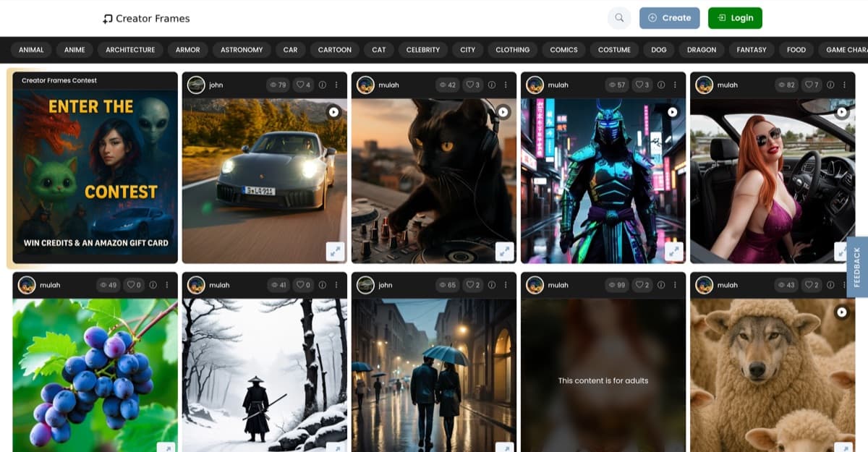This screenshot has height=452, width=868.
Task: Open john's avatar on the Porsche card
Action: [x=197, y=85]
